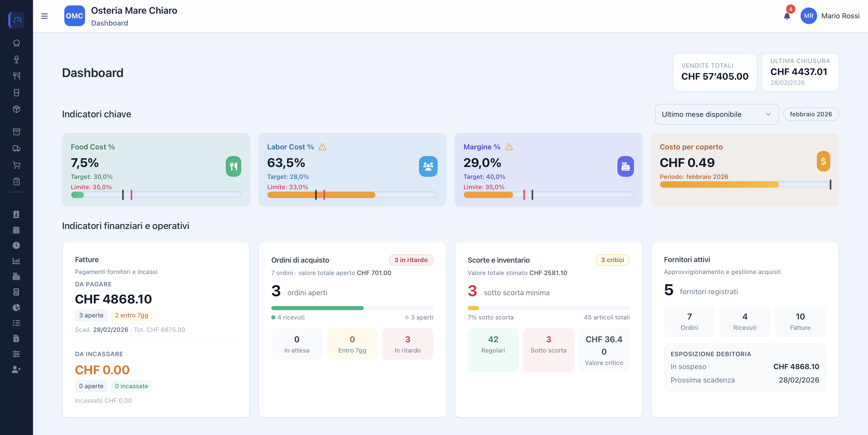Click the Margine warning triangle icon
The width and height of the screenshot is (868, 435).
[509, 147]
